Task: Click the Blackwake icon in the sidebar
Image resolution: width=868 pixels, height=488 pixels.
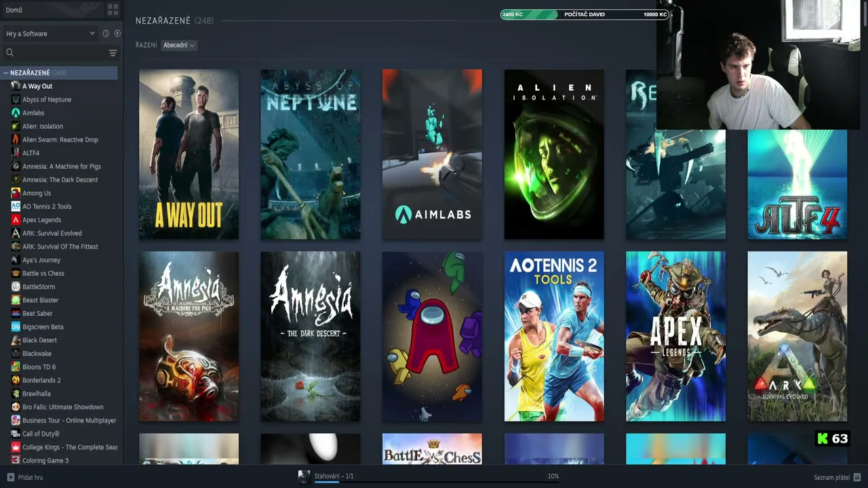Action: [x=16, y=354]
